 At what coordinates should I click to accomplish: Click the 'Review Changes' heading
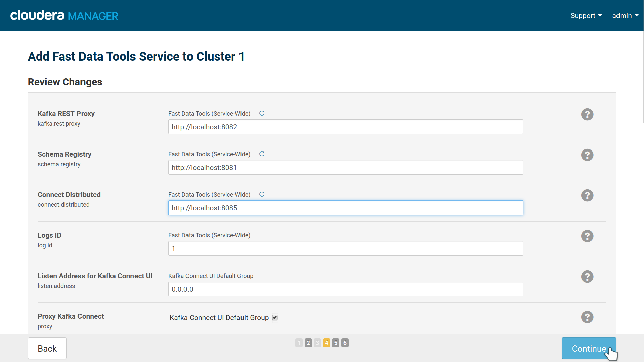coord(65,82)
